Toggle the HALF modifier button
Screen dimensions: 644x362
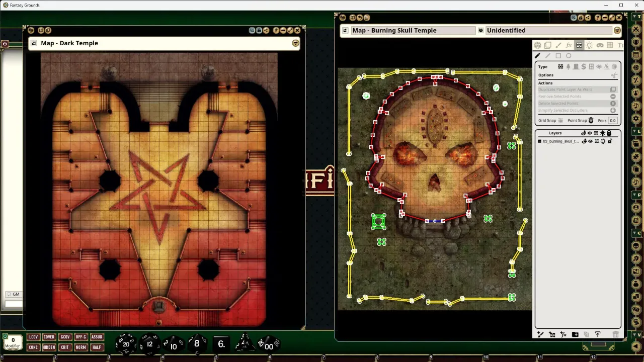coord(97,347)
